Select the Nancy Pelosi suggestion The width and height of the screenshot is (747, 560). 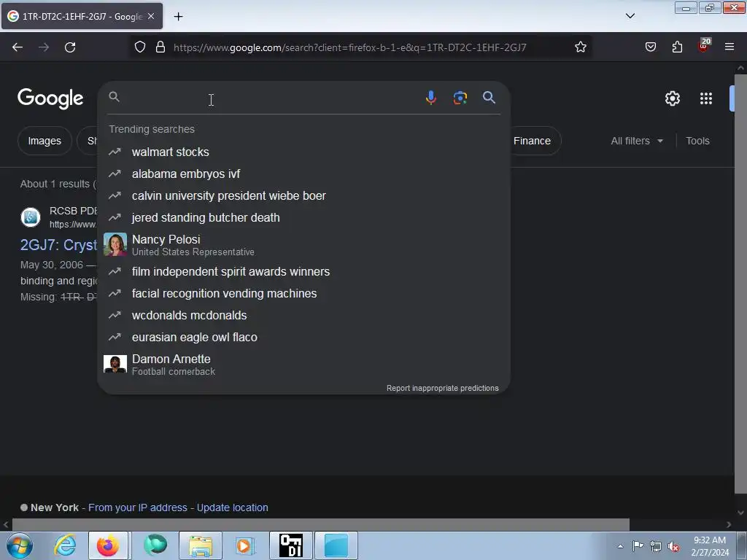tap(303, 245)
